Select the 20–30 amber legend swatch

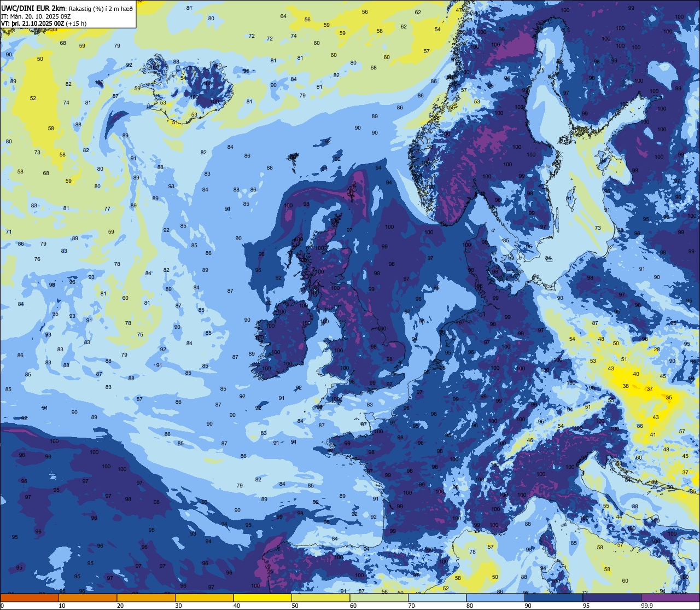[x=146, y=597]
